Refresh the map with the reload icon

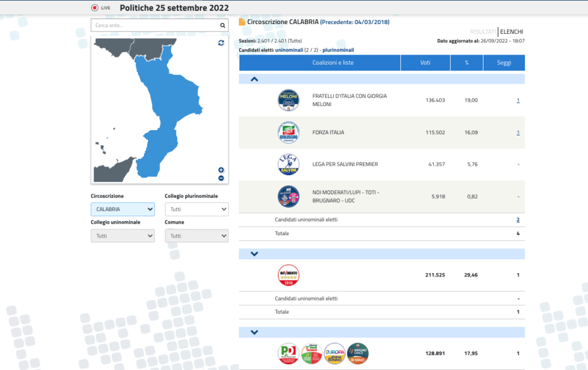221,42
